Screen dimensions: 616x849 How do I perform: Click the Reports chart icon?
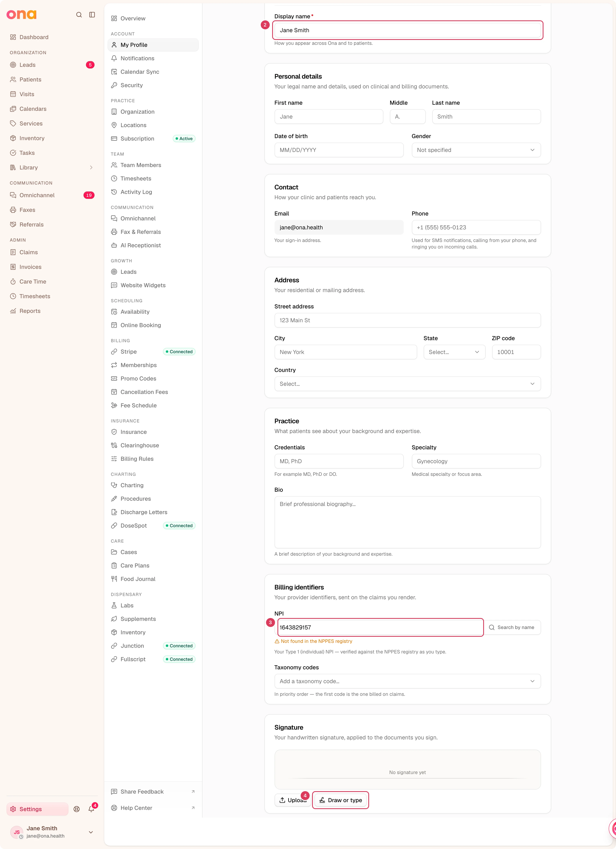[13, 311]
